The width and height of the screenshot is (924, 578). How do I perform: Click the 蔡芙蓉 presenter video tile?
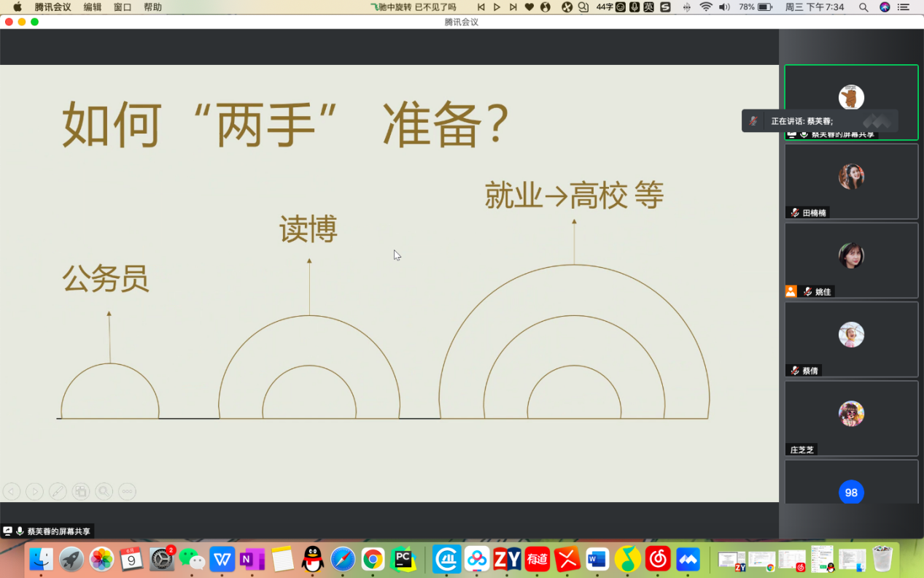[851, 102]
